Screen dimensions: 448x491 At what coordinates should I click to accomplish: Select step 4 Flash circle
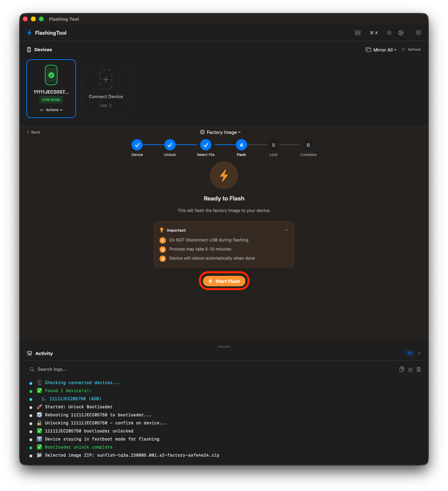point(241,145)
